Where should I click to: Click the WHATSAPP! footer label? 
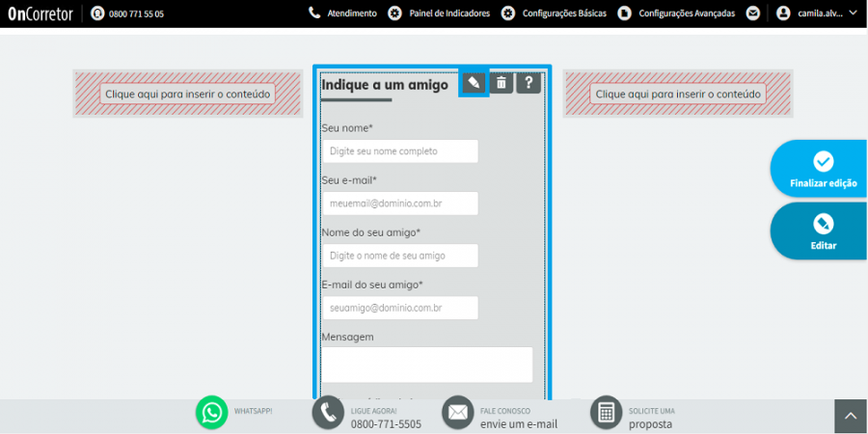(253, 411)
